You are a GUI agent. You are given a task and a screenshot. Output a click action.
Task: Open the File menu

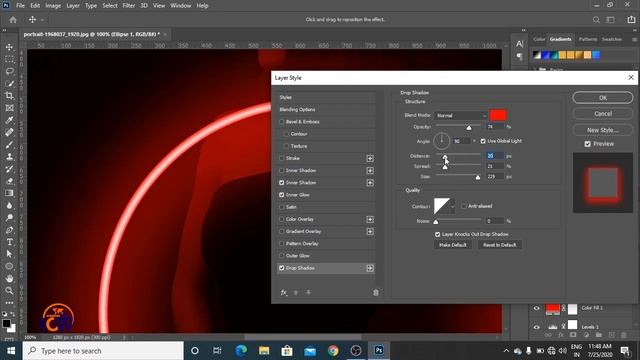(x=20, y=6)
